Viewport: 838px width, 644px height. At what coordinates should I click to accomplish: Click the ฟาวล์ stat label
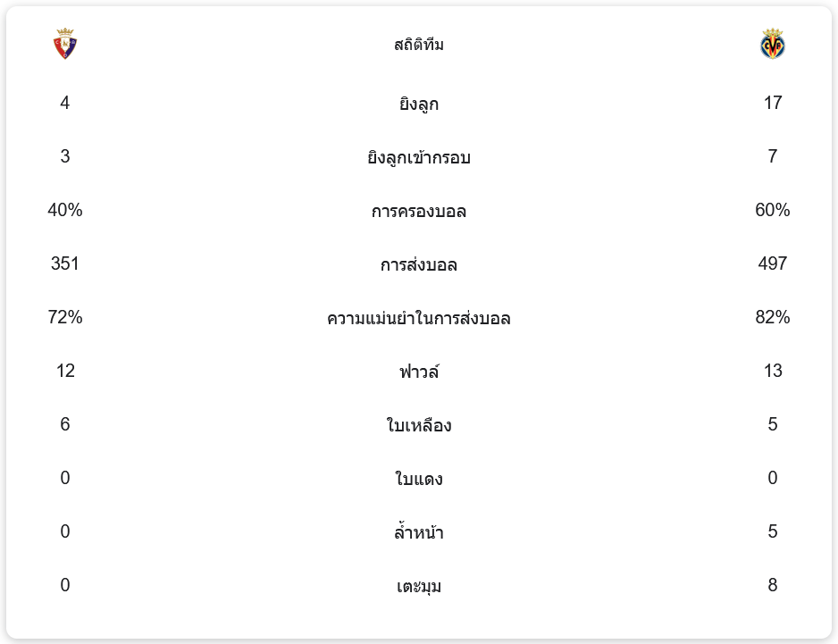418,372
